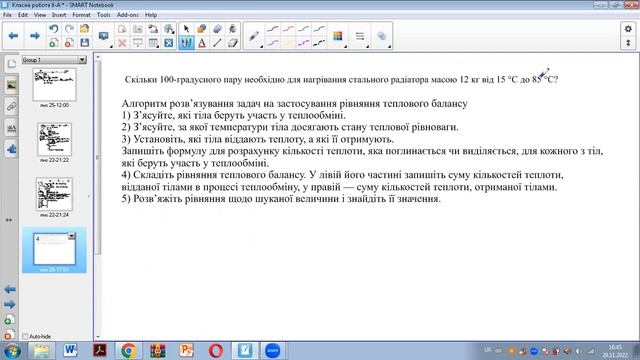Viewport: 640px width, 360px height.
Task: Open the Add-ons puzzle toolbar icon
Action: pos(169,29)
